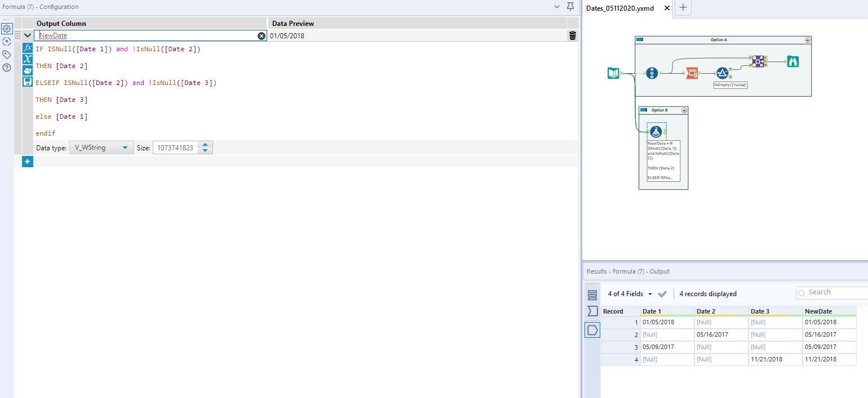
Task: Open the Data type dropdown showing V_WString
Action: click(101, 147)
